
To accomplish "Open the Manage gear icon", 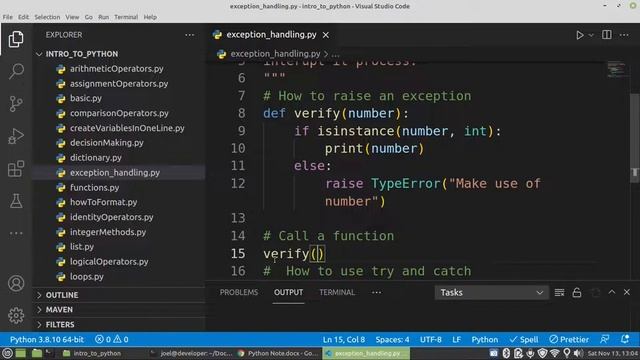I will point(16,315).
